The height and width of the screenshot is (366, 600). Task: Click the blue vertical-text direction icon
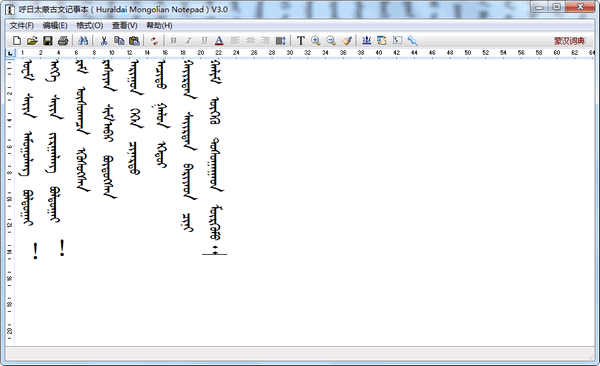coord(367,41)
